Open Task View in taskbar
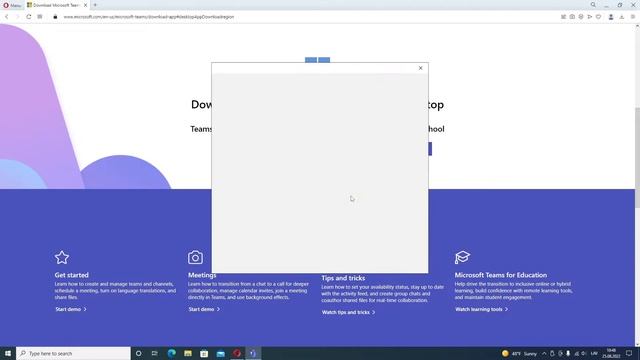The height and width of the screenshot is (360, 640). point(155,353)
